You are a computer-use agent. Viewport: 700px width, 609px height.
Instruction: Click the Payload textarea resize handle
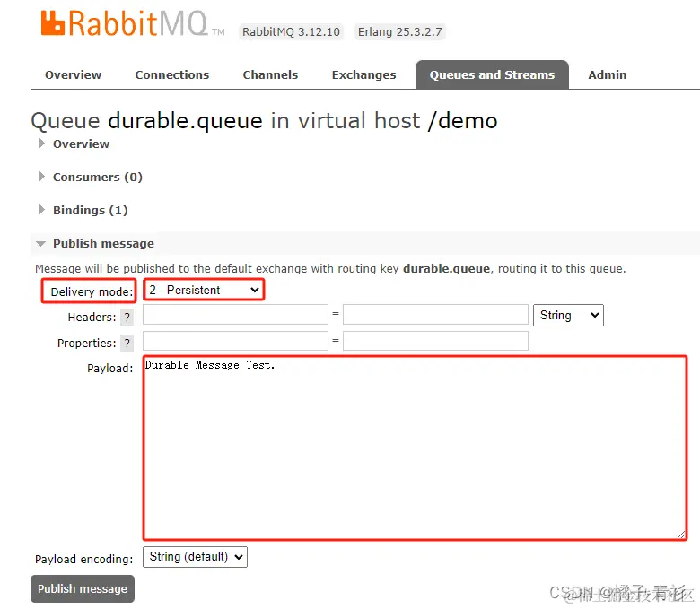pyautogui.click(x=681, y=535)
